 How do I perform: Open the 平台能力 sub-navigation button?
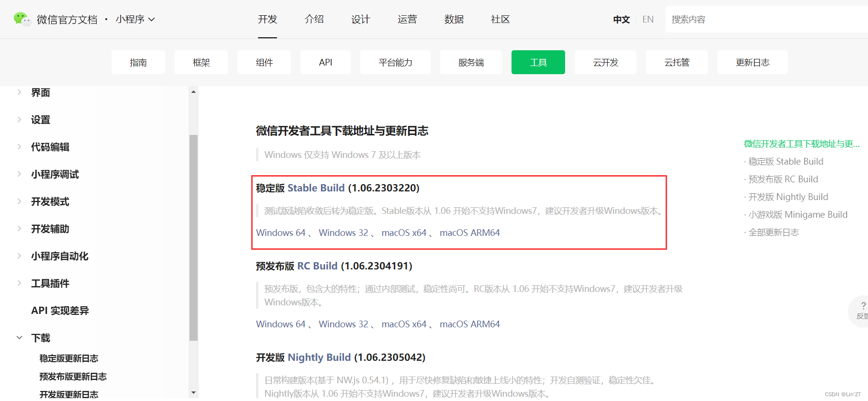tap(395, 62)
